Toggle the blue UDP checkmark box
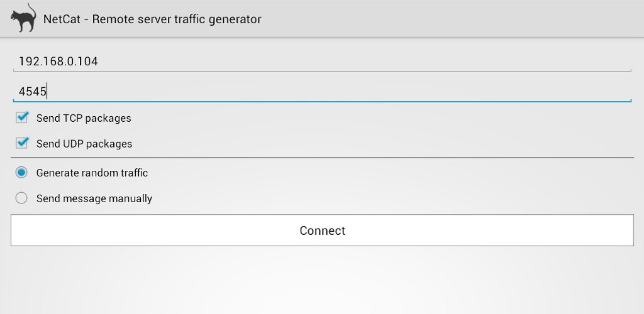The height and width of the screenshot is (314, 644). tap(22, 143)
